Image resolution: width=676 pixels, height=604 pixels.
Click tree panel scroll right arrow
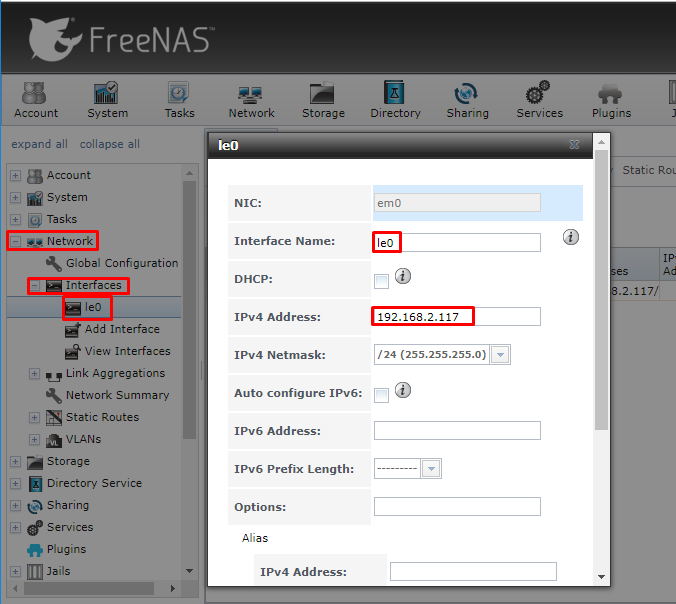pos(172,588)
